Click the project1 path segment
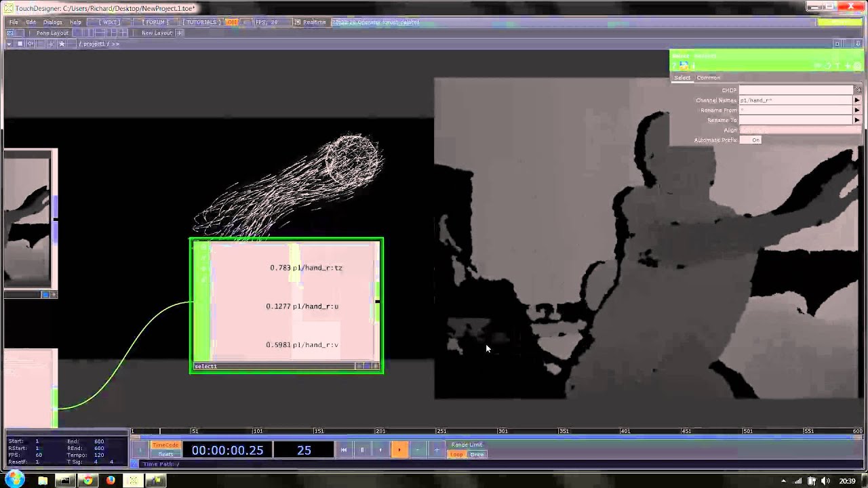This screenshot has height=488, width=868. point(93,44)
